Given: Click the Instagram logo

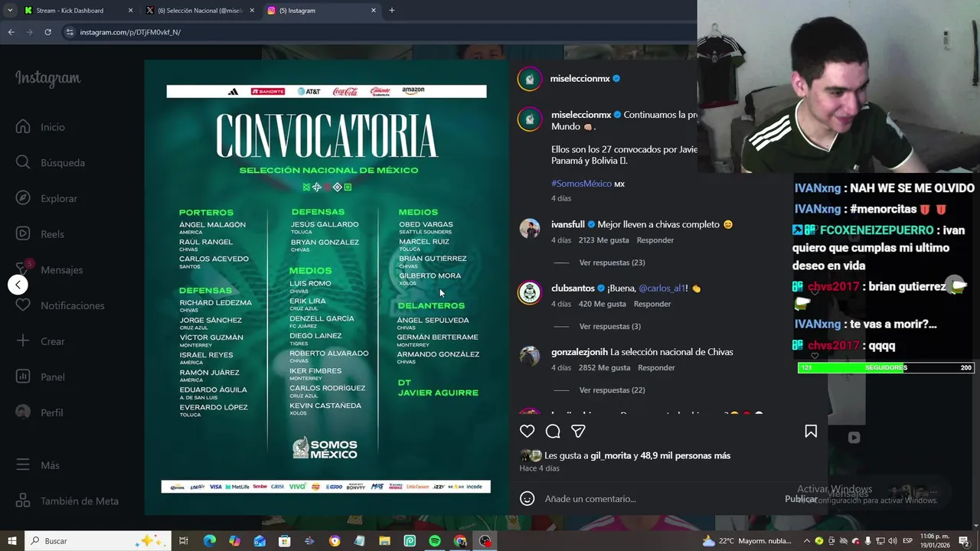Looking at the screenshot, I should pos(47,79).
